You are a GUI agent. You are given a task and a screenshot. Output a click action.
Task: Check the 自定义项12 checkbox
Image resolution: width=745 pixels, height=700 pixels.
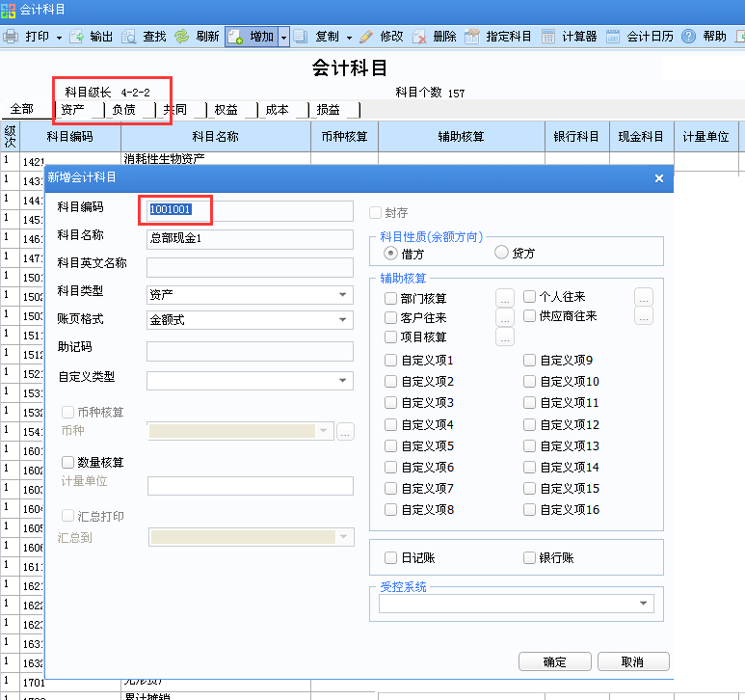[x=529, y=424]
